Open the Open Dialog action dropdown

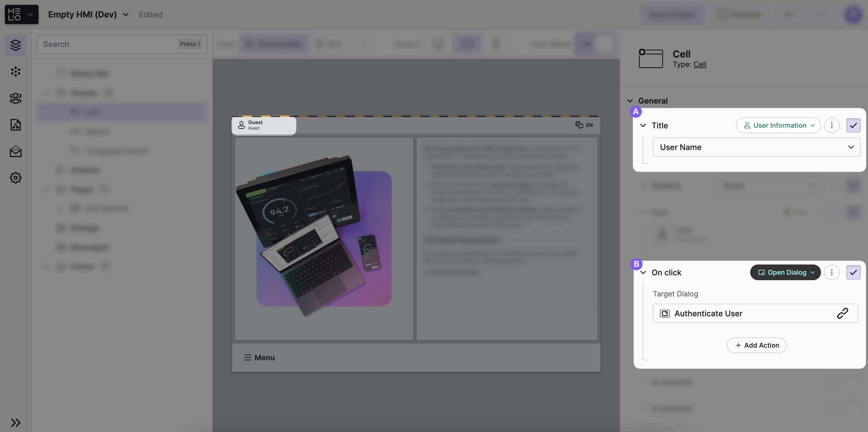coord(785,272)
